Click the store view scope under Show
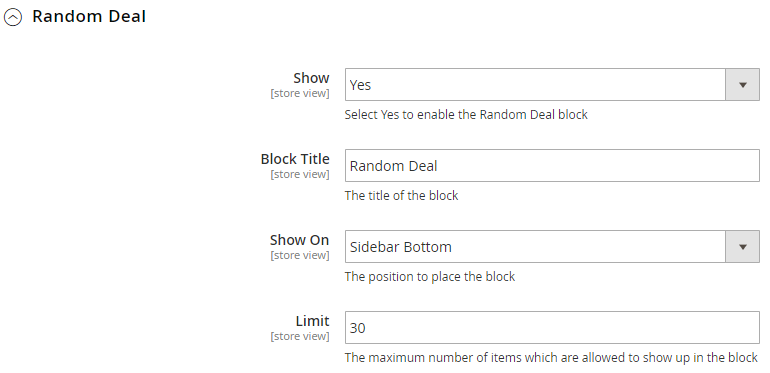Viewport: 770px width, 373px height. (300, 93)
